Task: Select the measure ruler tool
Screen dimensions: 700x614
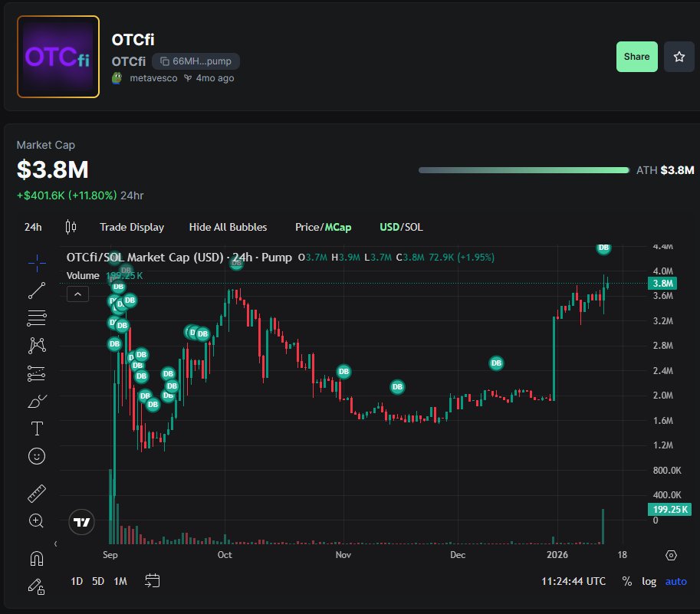Action: pyautogui.click(x=36, y=493)
